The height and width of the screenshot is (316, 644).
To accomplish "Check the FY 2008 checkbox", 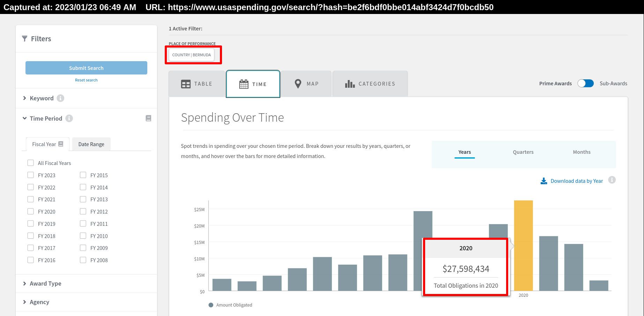I will 83,260.
